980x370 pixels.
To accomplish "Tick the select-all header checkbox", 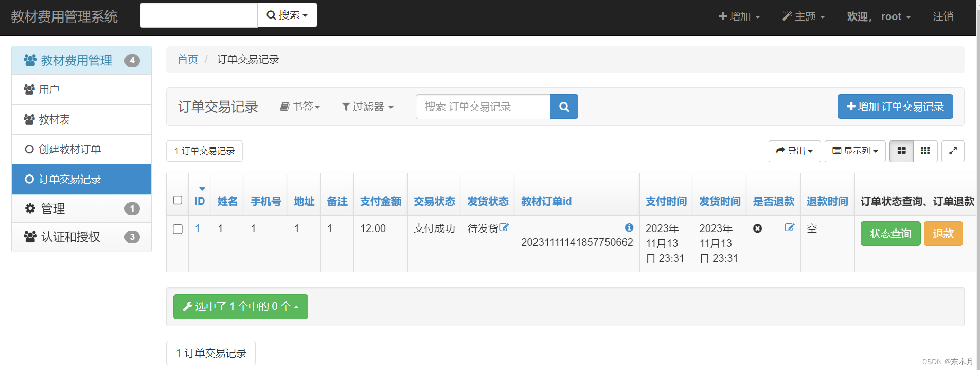I will tap(177, 200).
